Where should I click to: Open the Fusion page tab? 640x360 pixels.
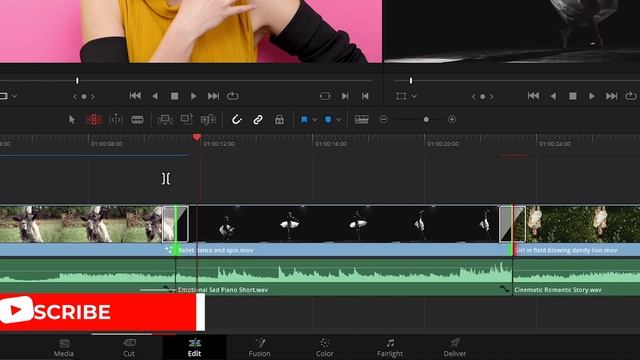click(x=260, y=347)
